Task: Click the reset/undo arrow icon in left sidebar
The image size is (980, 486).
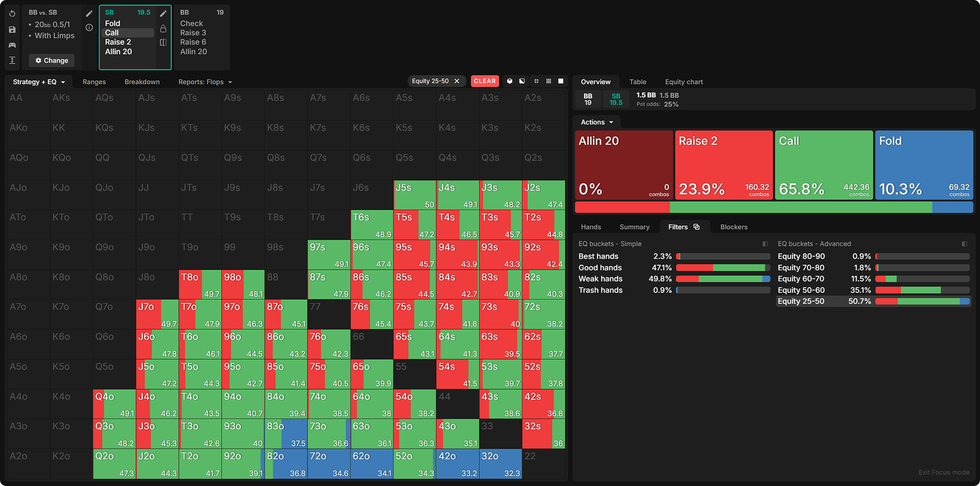Action: (x=12, y=13)
